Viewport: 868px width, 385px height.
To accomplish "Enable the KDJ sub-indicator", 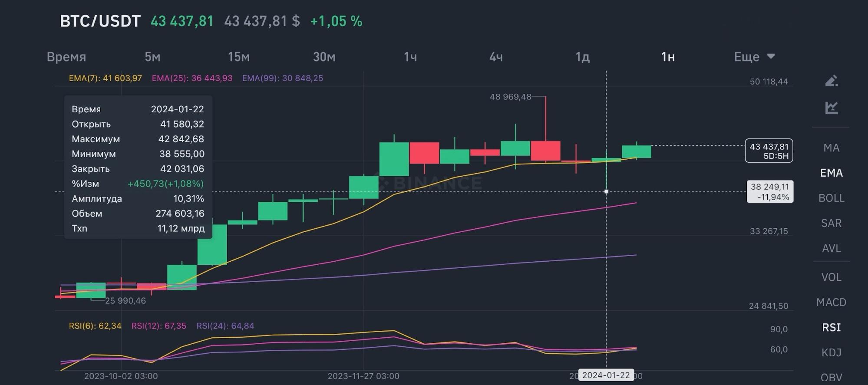I will coord(832,352).
